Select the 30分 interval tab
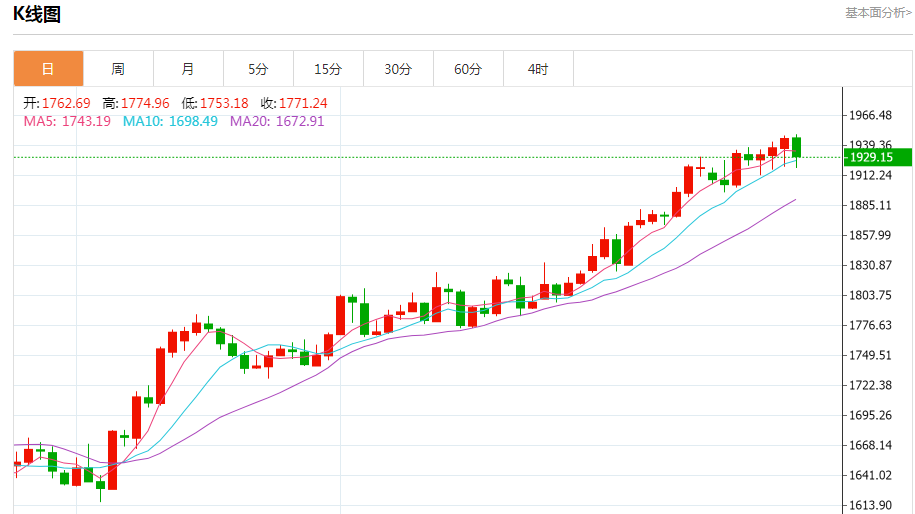This screenshot has width=915, height=514. point(398,69)
